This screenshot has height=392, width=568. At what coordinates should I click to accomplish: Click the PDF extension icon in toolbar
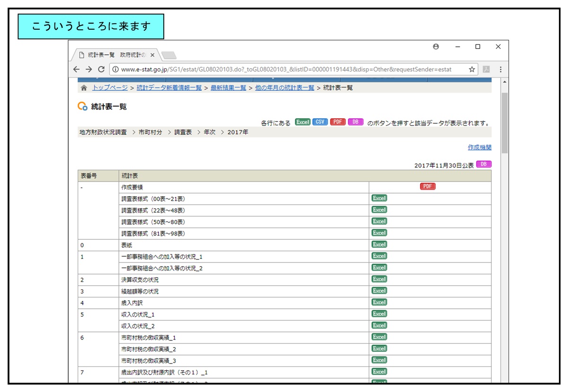point(486,69)
